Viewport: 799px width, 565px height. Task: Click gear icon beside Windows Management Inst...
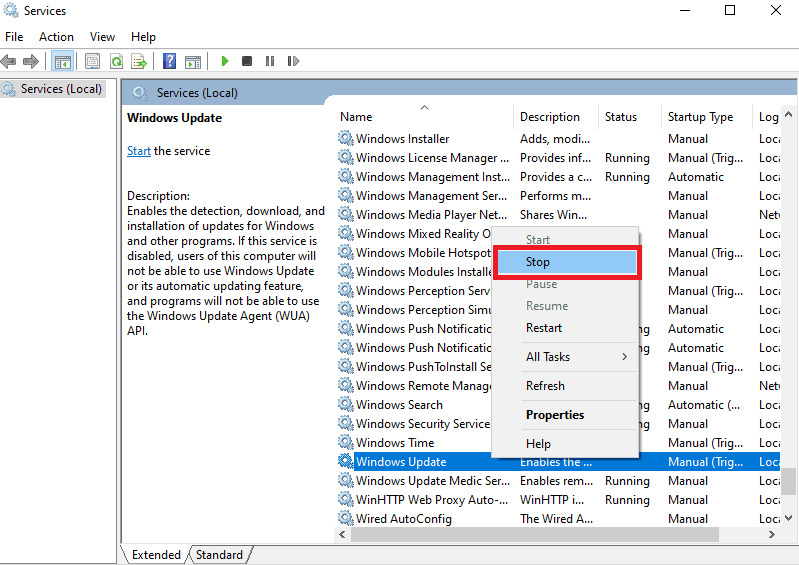345,176
